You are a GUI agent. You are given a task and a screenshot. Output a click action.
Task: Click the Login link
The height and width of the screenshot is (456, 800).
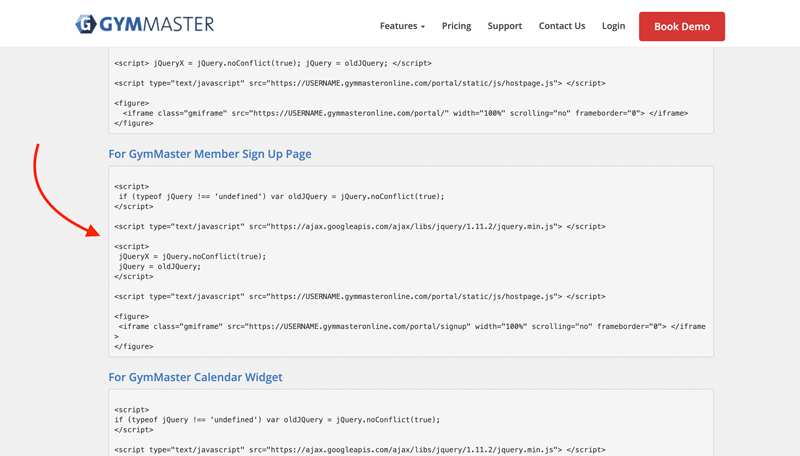tap(613, 26)
